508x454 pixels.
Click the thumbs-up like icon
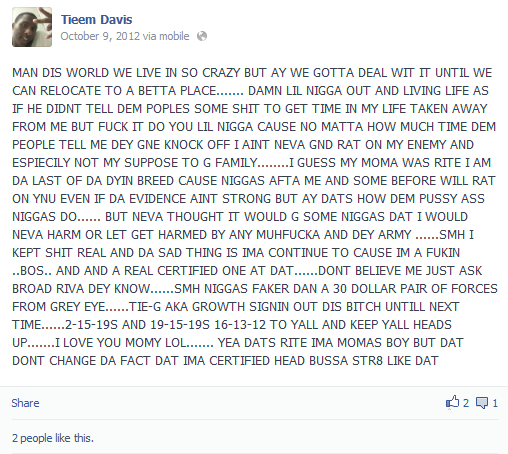pyautogui.click(x=452, y=402)
